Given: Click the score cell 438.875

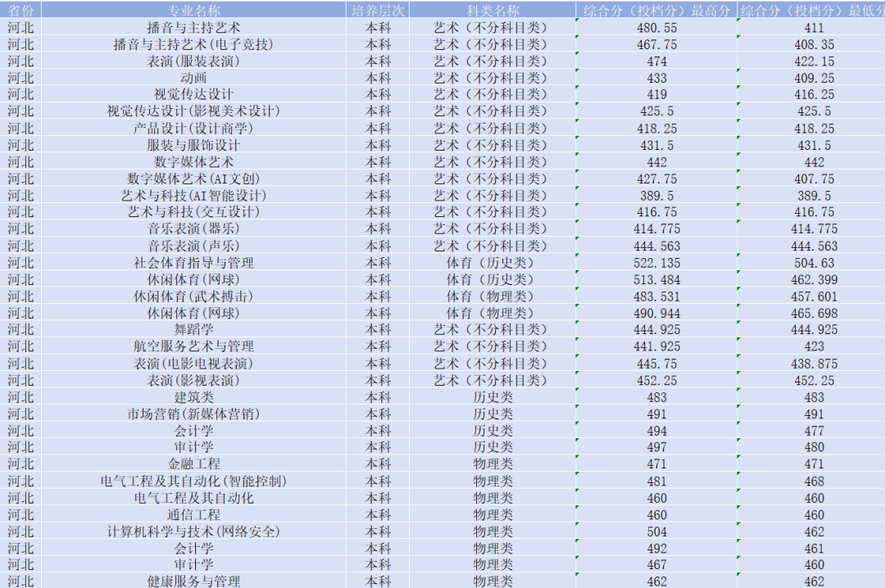Looking at the screenshot, I should pyautogui.click(x=814, y=364).
